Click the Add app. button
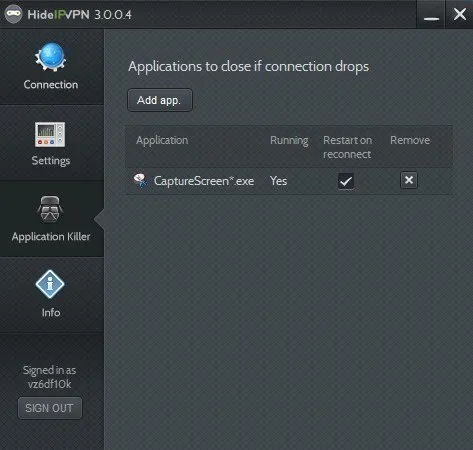This screenshot has width=473, height=450. (160, 100)
